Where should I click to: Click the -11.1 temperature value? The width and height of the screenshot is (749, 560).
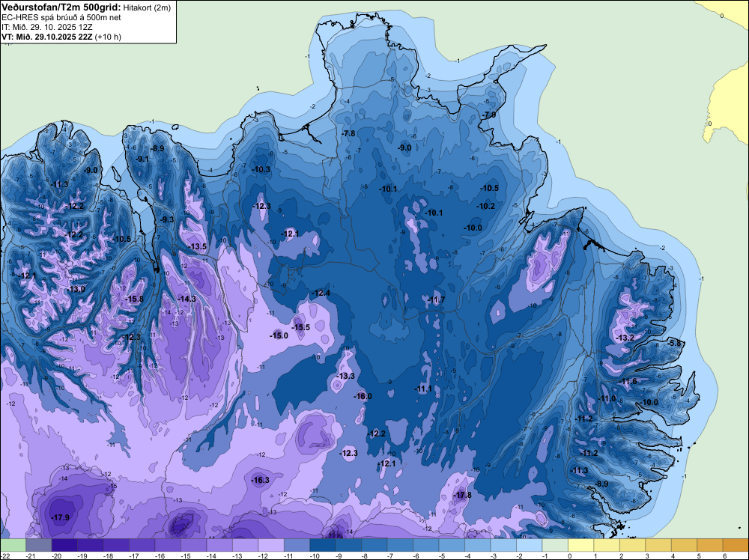(423, 389)
